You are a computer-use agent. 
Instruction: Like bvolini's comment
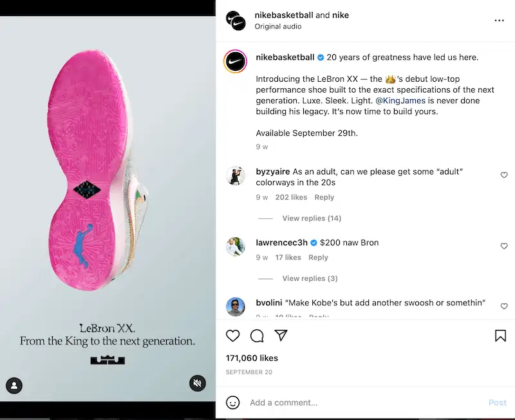(504, 306)
